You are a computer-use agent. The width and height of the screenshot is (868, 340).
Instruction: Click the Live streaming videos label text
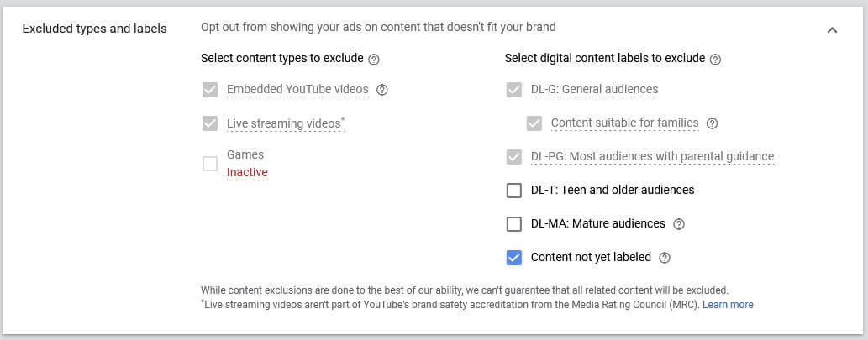pos(284,123)
